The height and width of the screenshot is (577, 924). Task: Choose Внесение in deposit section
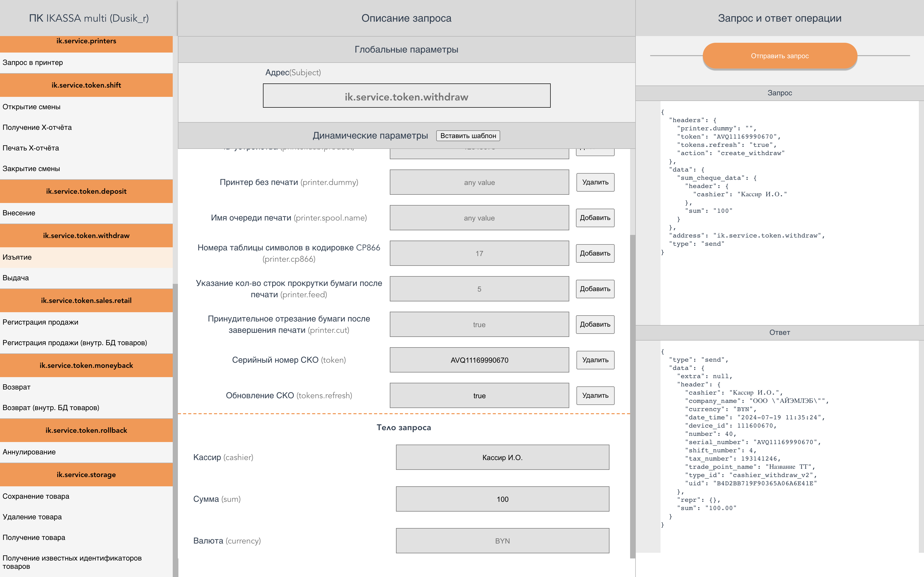pos(19,213)
